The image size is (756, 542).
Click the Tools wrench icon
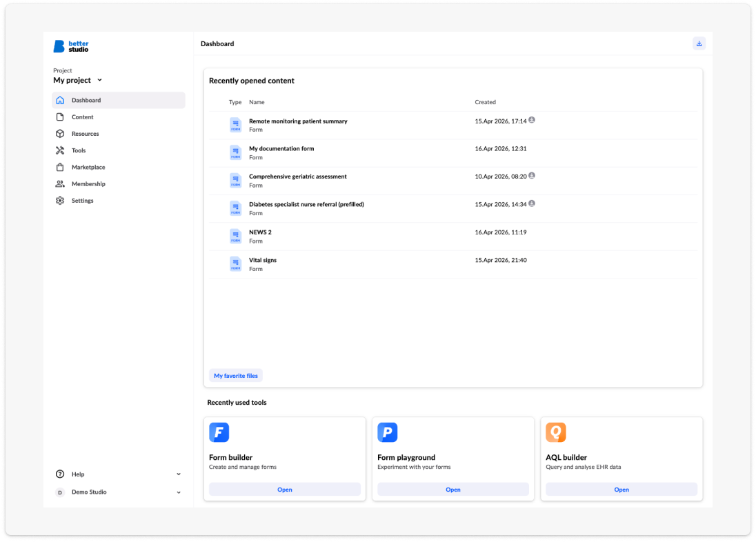[x=60, y=150]
